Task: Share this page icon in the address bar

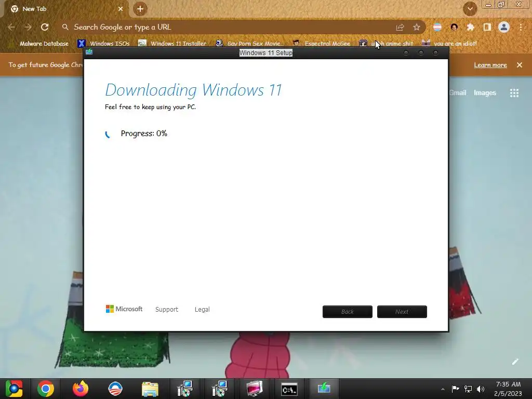Action: coord(400,28)
